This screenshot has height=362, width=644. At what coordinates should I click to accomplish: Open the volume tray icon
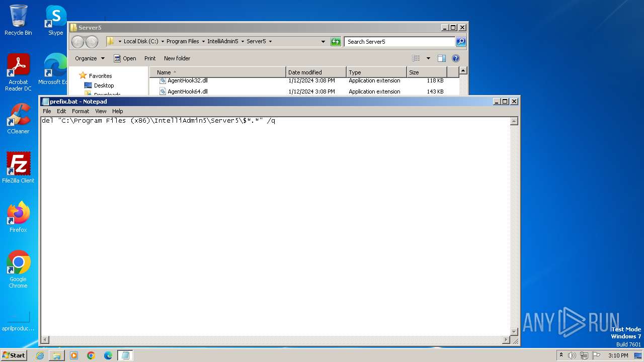572,355
